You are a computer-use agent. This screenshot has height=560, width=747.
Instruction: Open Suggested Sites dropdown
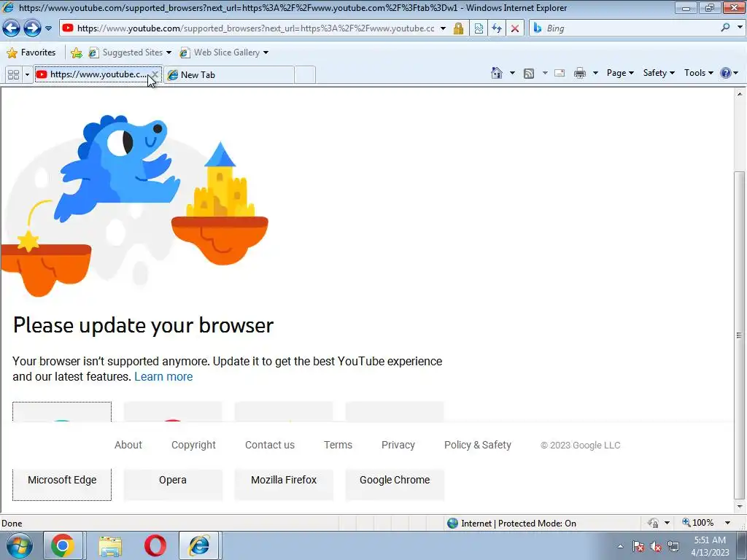tap(130, 52)
